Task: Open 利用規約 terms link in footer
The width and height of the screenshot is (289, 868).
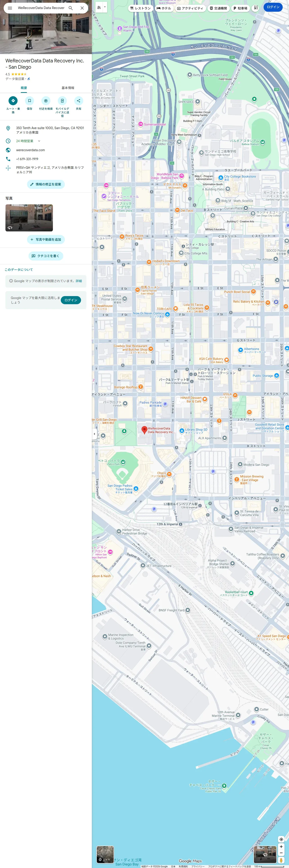Action: pyautogui.click(x=183, y=866)
